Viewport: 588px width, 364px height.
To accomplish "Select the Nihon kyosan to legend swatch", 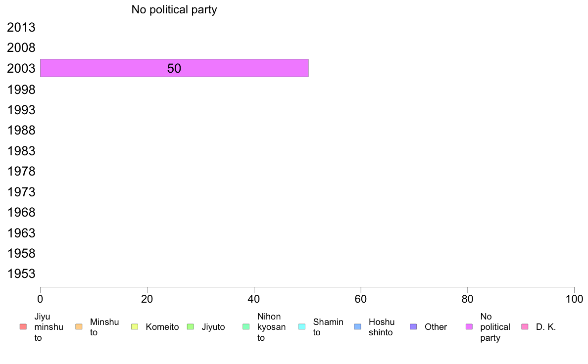I will [246, 327].
